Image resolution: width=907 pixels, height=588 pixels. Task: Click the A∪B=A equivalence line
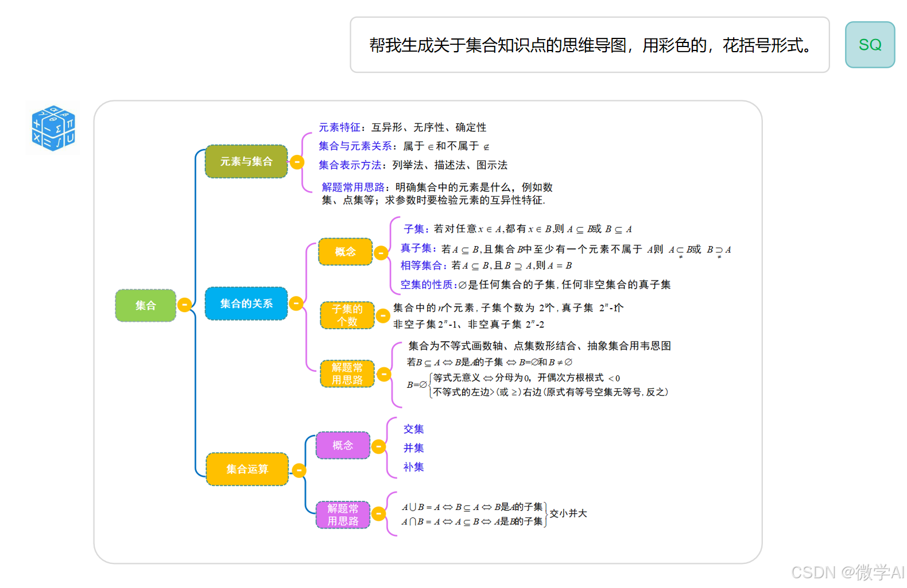(x=472, y=507)
